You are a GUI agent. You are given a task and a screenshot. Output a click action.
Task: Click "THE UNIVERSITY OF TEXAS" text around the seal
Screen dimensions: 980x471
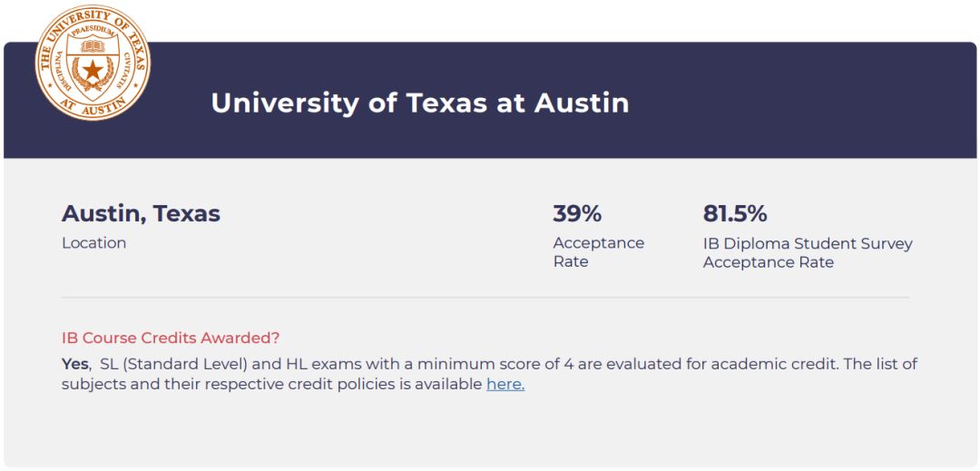(x=93, y=18)
